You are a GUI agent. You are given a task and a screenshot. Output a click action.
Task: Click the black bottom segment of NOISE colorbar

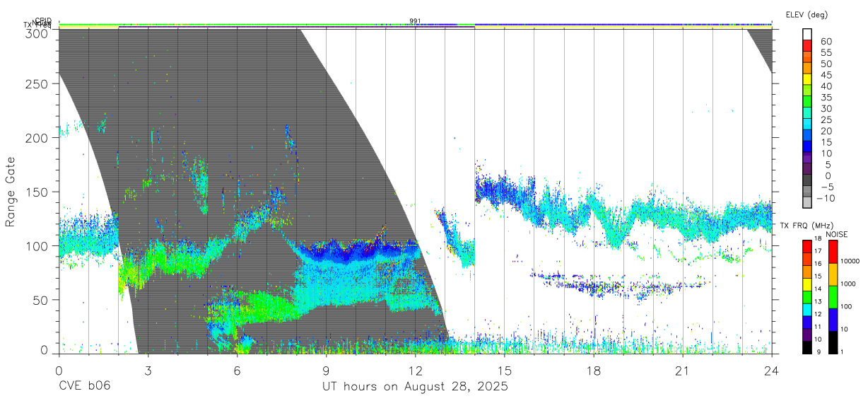pyautogui.click(x=833, y=342)
